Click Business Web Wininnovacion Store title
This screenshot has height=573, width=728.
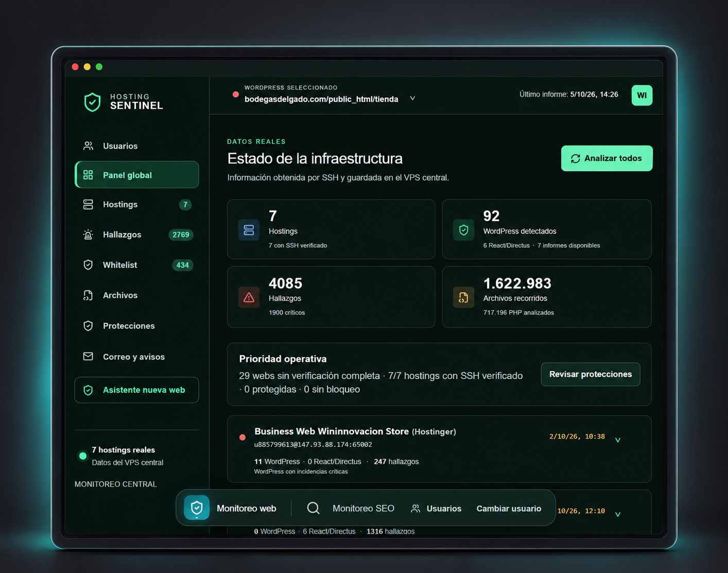pyautogui.click(x=332, y=431)
